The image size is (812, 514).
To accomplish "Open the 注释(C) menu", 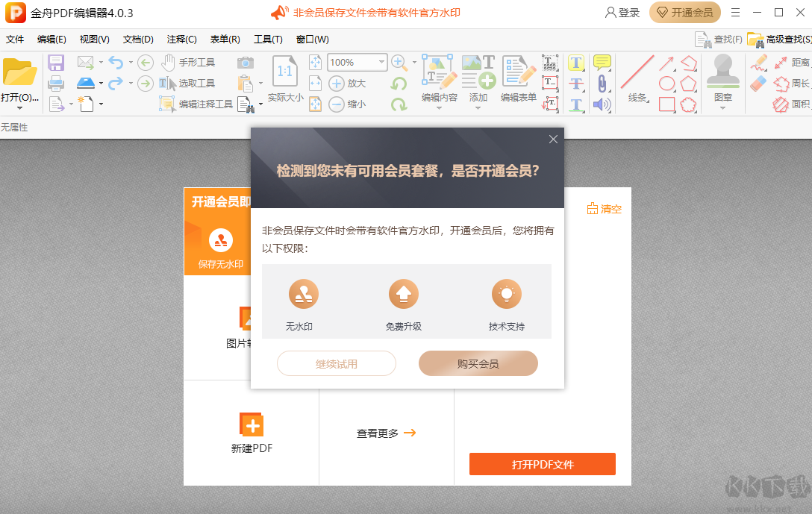I will tap(181, 39).
